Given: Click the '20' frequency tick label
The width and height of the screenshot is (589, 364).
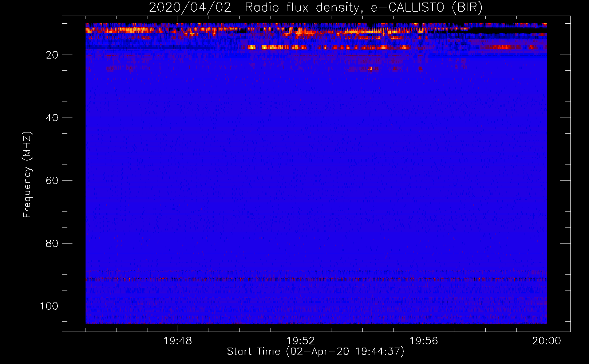Looking at the screenshot, I should (52, 55).
